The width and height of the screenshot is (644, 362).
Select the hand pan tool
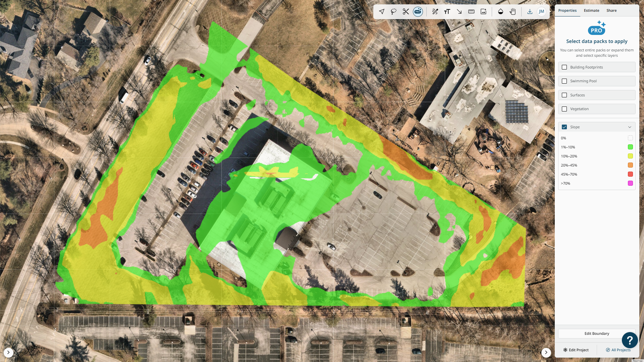(x=512, y=11)
